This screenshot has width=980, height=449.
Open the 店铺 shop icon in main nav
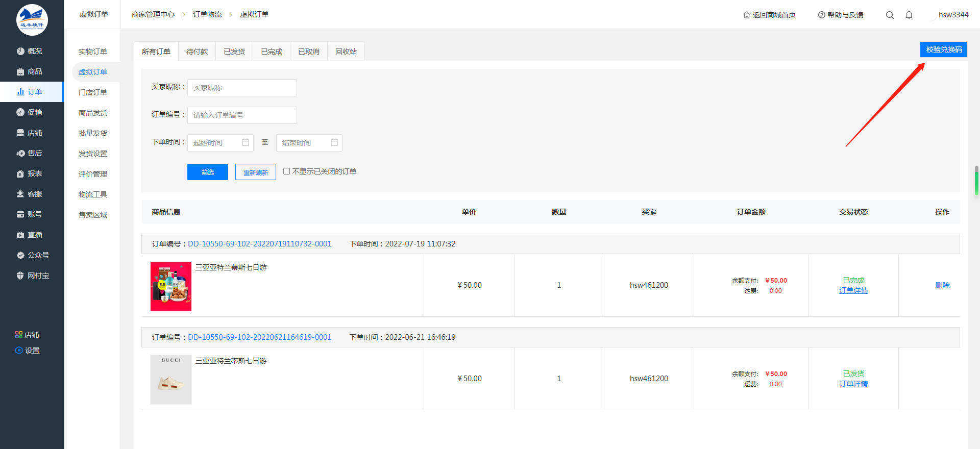[20, 133]
